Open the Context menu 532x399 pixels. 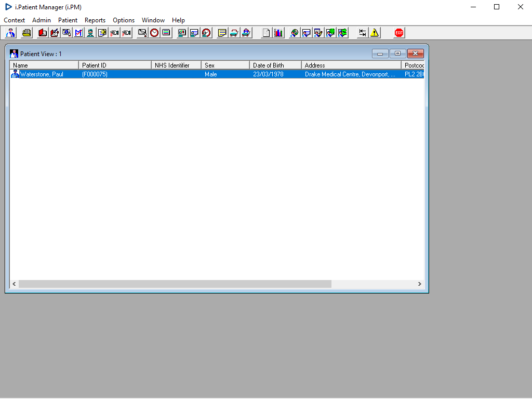pos(14,20)
